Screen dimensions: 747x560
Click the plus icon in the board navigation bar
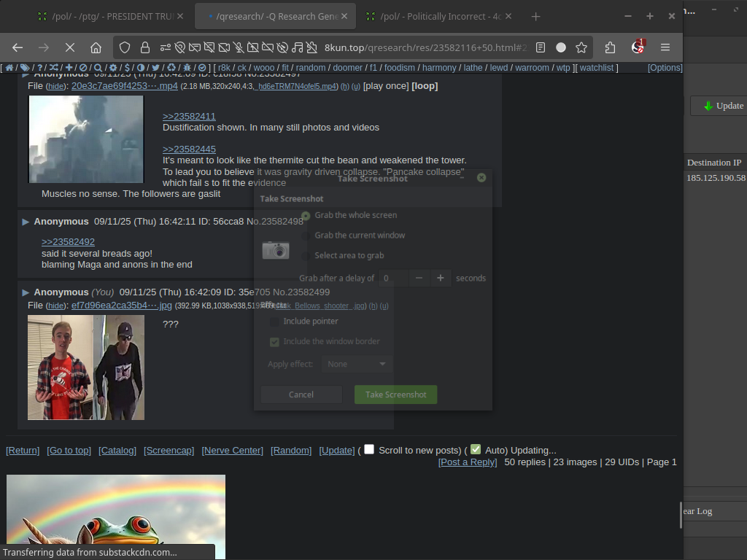coord(69,68)
